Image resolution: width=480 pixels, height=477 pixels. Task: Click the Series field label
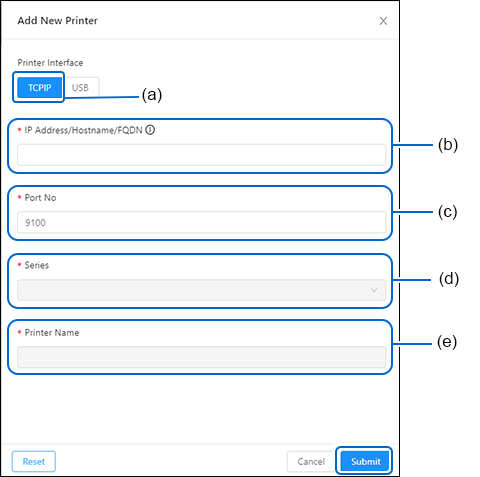(37, 265)
